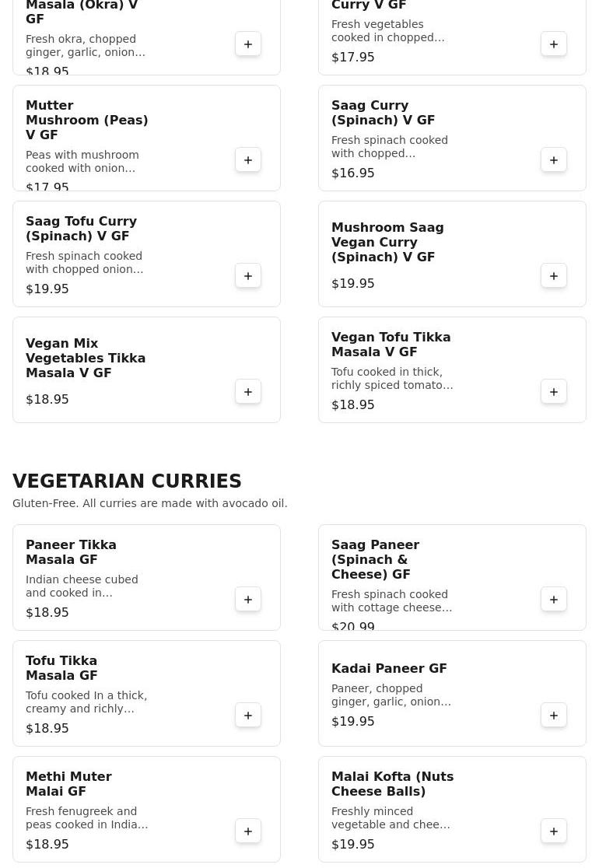Add Mushroom Saag Vegan Curry plus
599x868 pixels.
pyautogui.click(x=554, y=275)
